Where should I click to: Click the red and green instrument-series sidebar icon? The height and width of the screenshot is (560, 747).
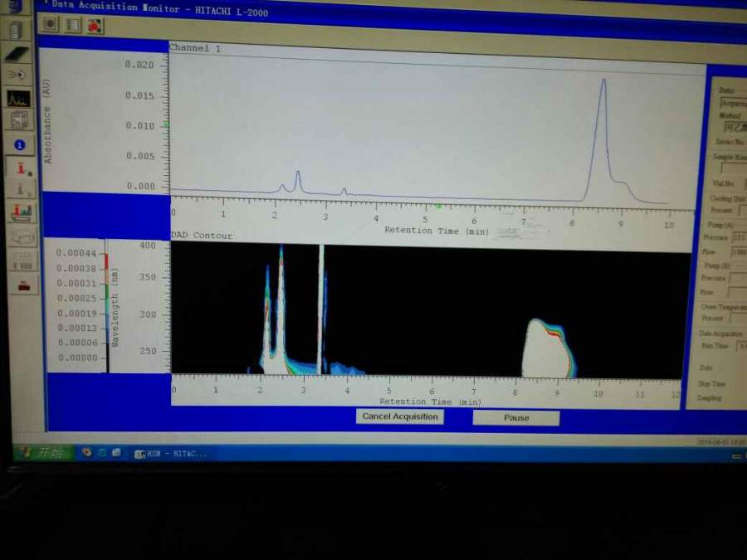[22, 212]
